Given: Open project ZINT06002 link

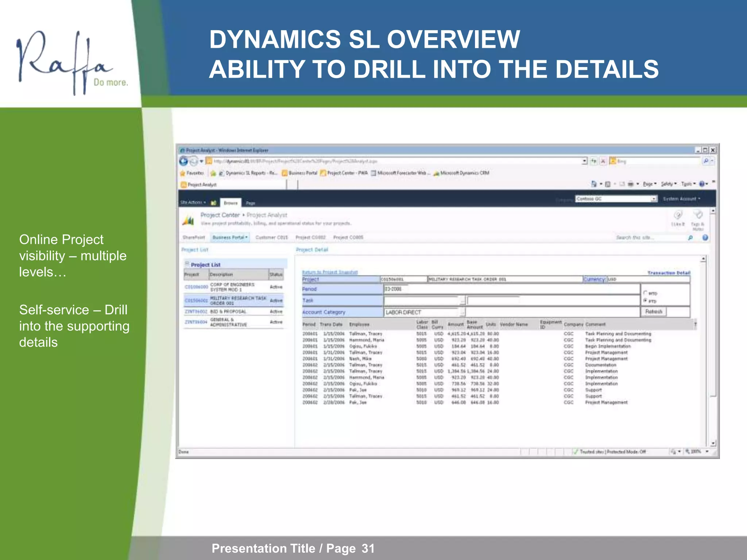Looking at the screenshot, I should [x=196, y=312].
